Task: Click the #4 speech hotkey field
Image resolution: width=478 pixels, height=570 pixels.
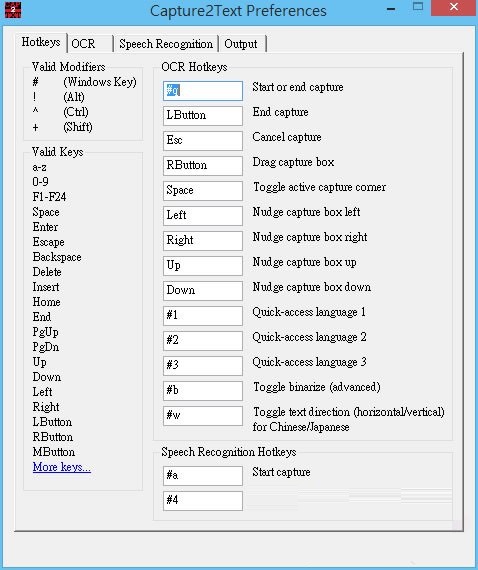Action: [203, 501]
